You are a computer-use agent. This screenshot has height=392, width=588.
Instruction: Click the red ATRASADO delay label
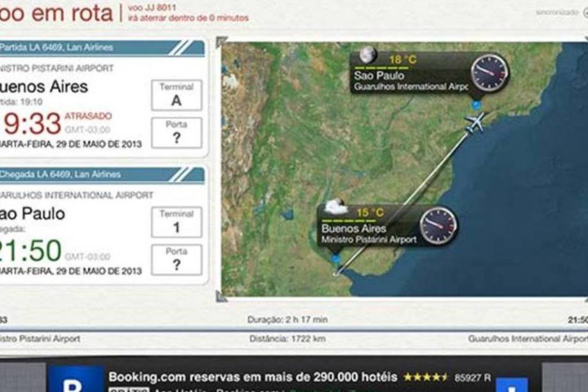point(88,116)
